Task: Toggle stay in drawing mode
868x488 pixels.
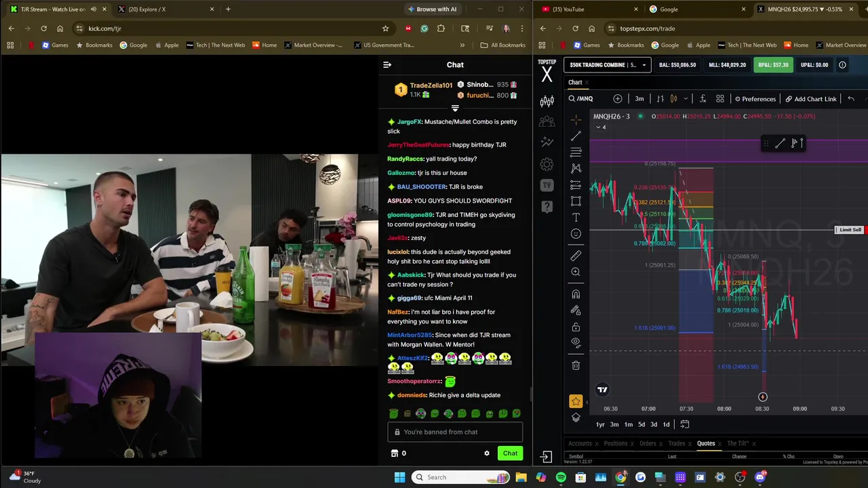Action: pos(576,310)
